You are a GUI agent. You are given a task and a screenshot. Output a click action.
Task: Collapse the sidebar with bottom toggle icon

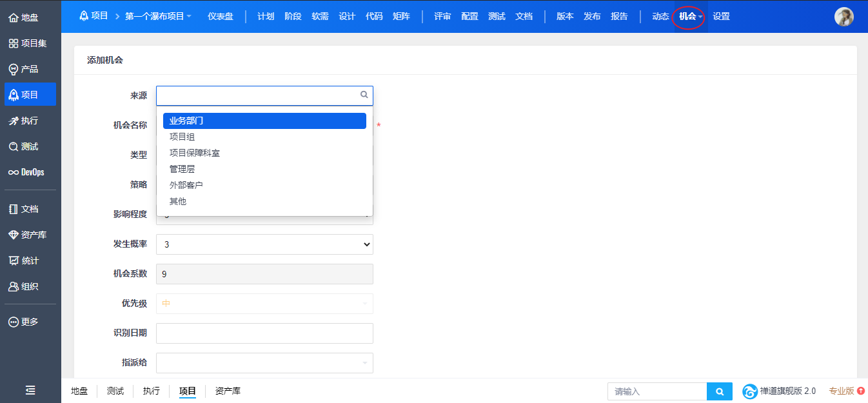[x=30, y=390]
